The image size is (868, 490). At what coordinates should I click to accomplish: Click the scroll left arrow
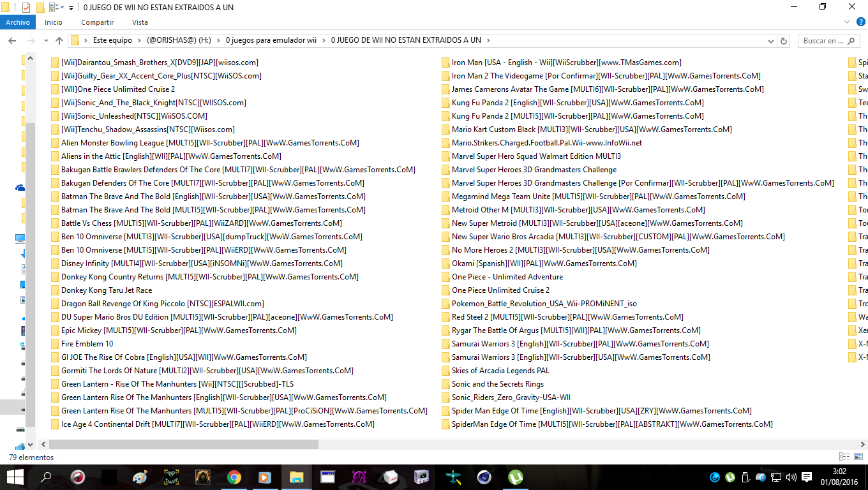[x=43, y=444]
